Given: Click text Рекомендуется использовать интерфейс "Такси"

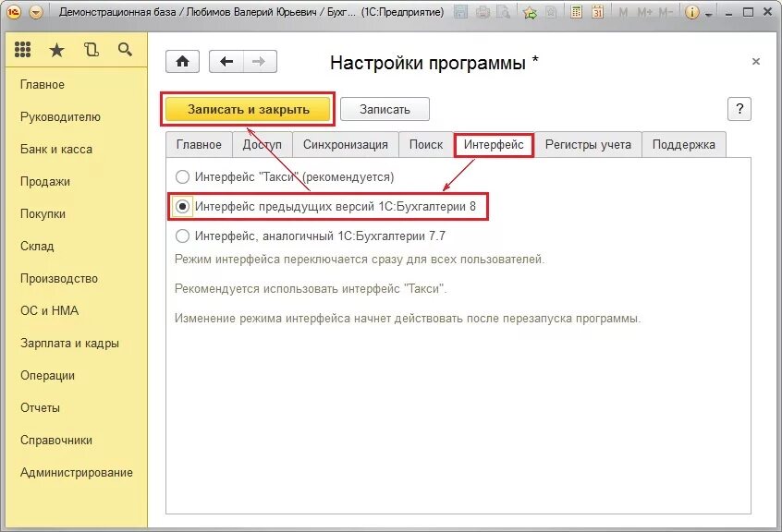Looking at the screenshot, I should pyautogui.click(x=311, y=289).
